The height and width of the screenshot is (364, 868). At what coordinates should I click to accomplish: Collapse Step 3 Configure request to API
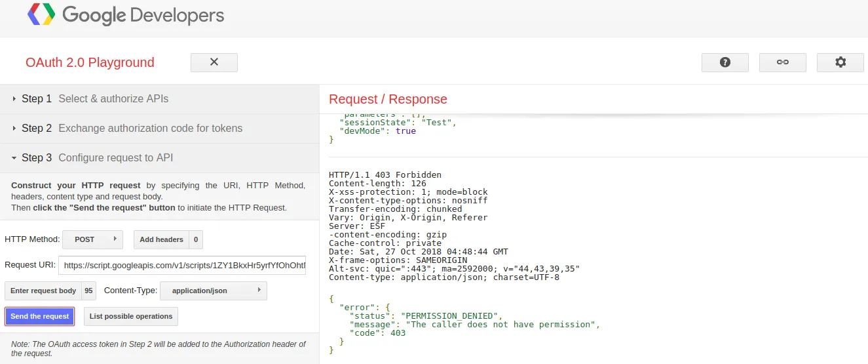point(97,158)
